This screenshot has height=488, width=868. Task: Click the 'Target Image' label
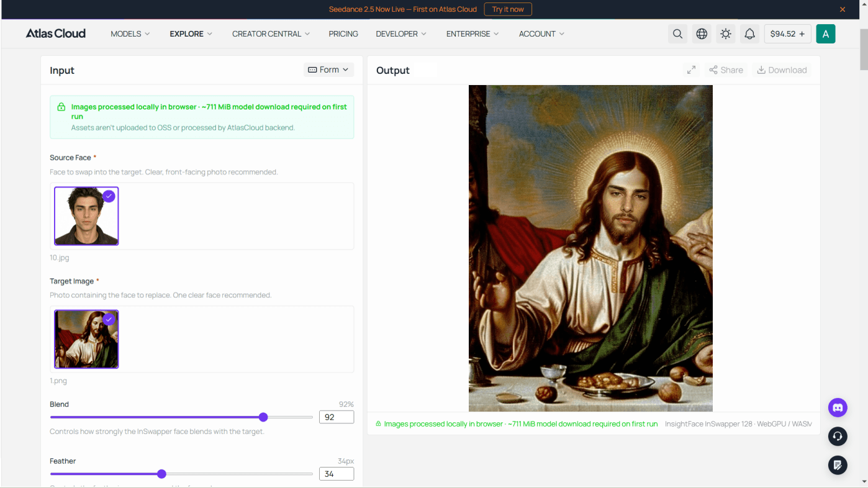point(72,281)
